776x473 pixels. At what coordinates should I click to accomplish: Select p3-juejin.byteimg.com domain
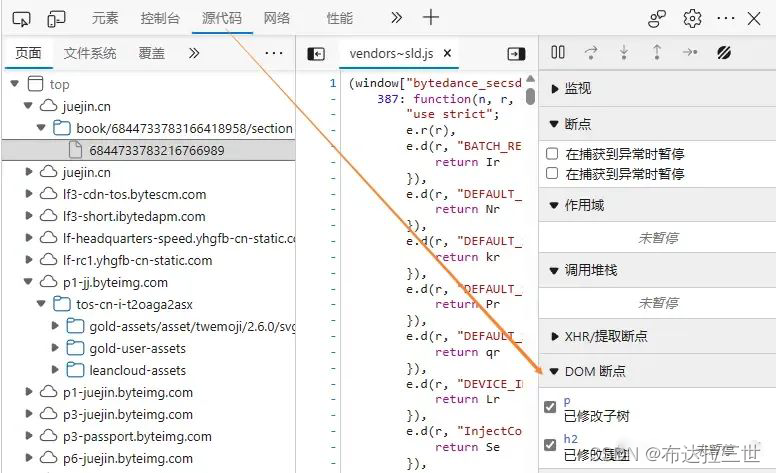point(128,414)
